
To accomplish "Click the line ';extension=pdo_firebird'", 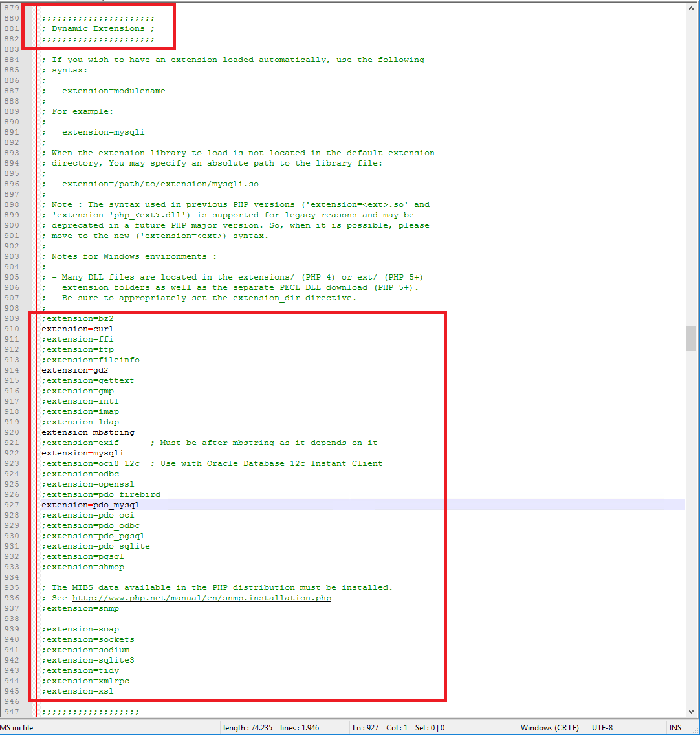I will click(x=101, y=494).
